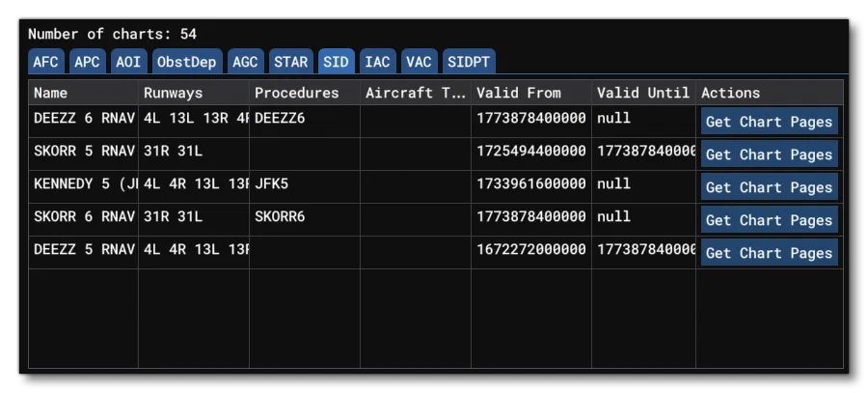Open the APC tab
The image size is (868, 393).
point(87,62)
